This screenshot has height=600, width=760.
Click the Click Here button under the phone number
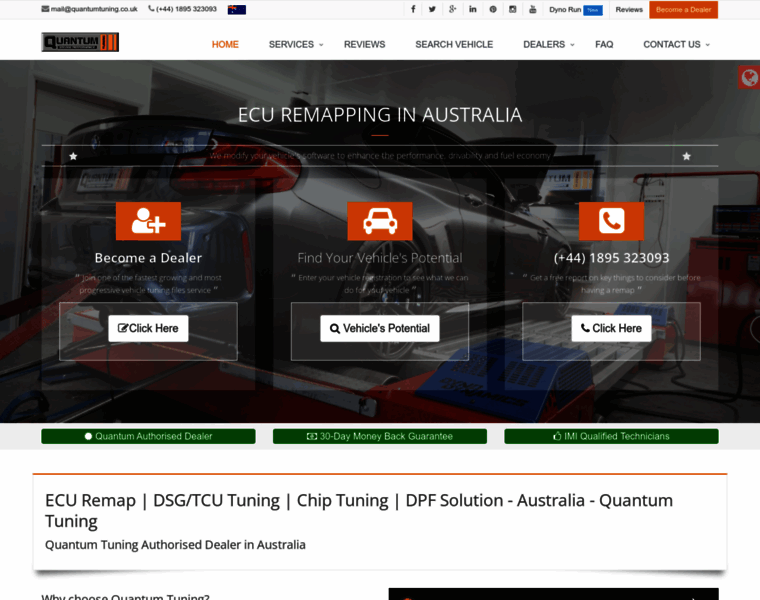point(611,329)
